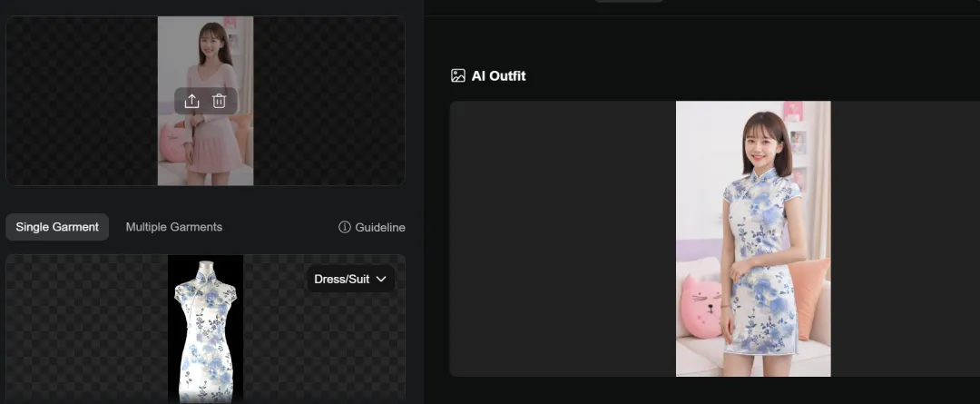Delete the model photo with the trash icon
Viewport: 980px width, 404px height.
click(x=219, y=101)
